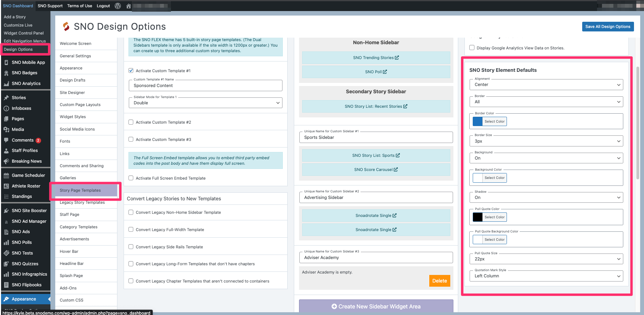The width and height of the screenshot is (644, 315).
Task: Click external-link icon beside SNO Score Carousel
Action: point(396,170)
